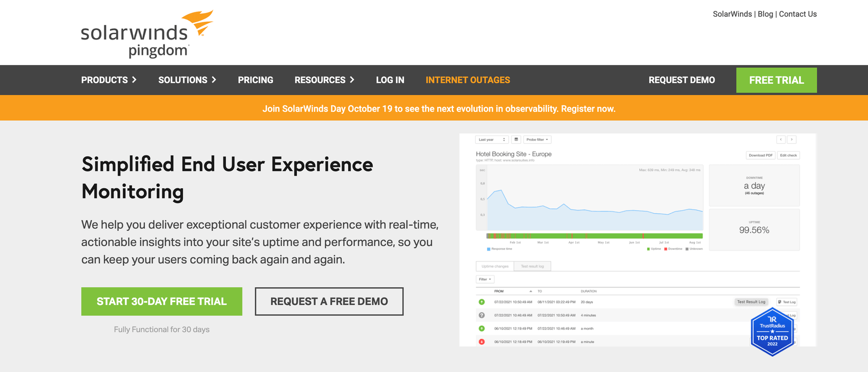Expand the Solutions menu

point(187,80)
